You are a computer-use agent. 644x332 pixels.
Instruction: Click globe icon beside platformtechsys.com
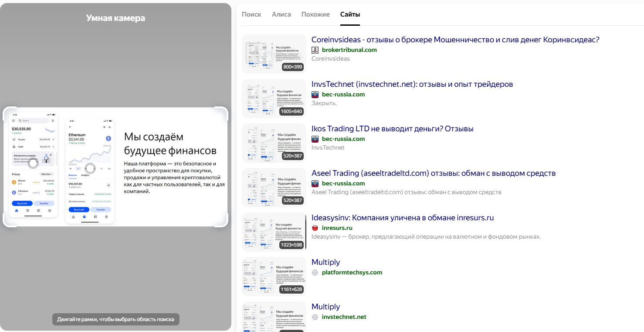(315, 273)
